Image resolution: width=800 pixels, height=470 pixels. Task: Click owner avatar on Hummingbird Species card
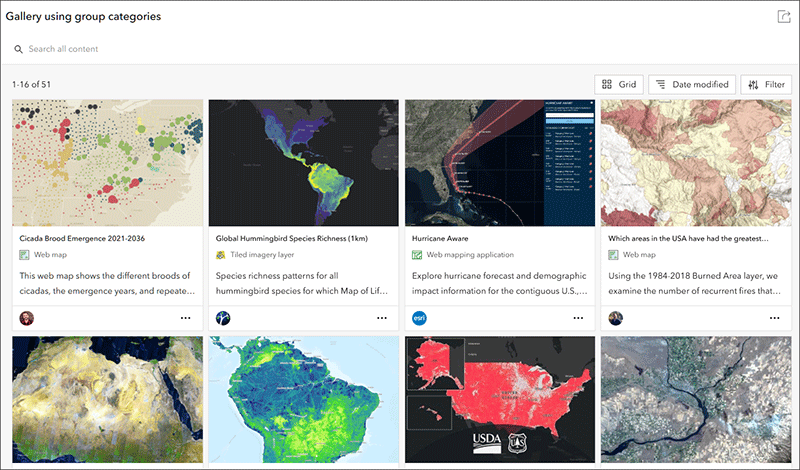pos(223,318)
